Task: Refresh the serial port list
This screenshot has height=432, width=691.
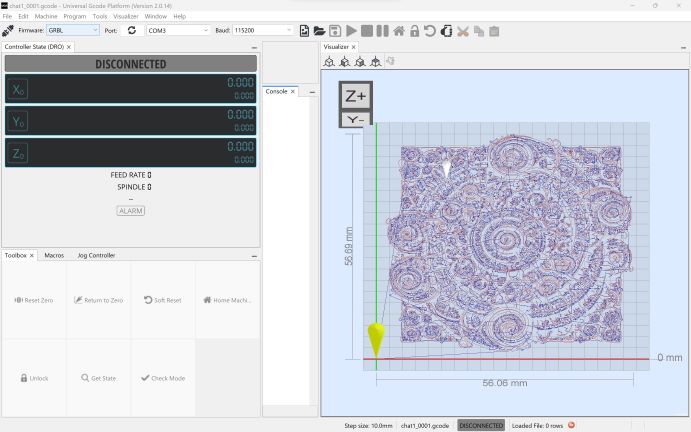Action: pos(132,30)
